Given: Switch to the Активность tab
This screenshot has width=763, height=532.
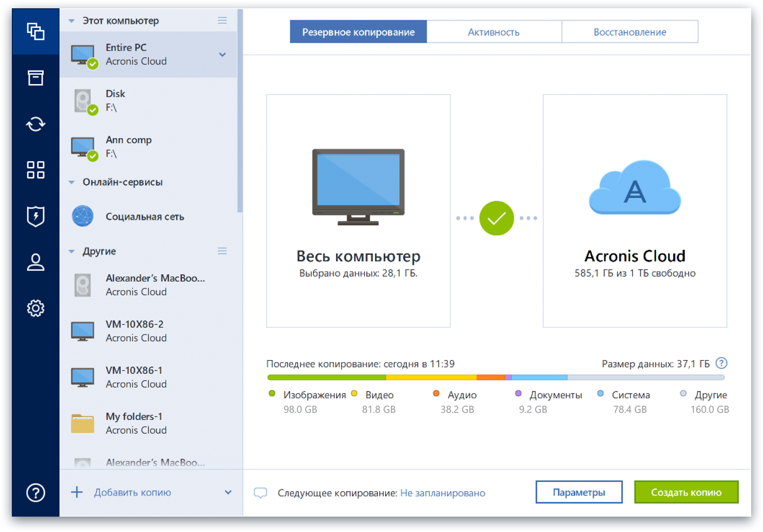Looking at the screenshot, I should click(494, 31).
